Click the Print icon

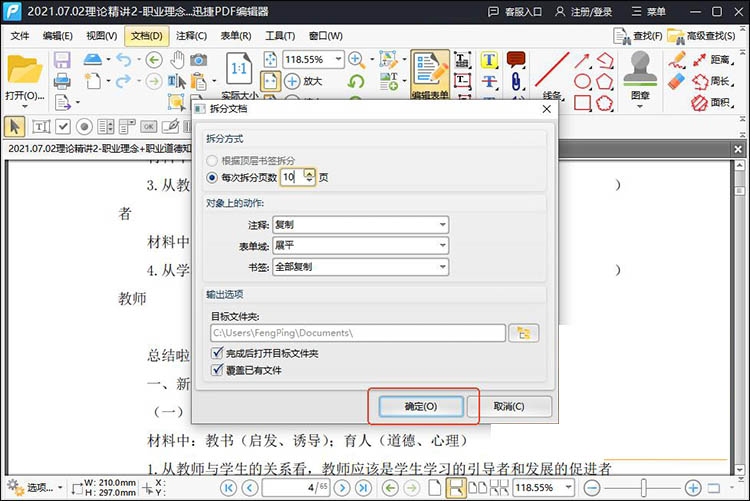pos(62,81)
